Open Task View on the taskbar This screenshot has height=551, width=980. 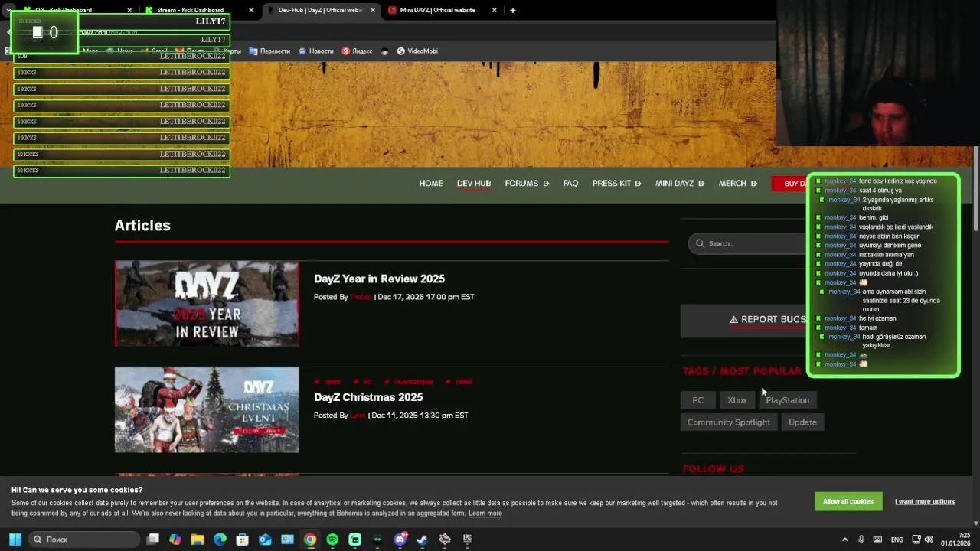click(153, 540)
